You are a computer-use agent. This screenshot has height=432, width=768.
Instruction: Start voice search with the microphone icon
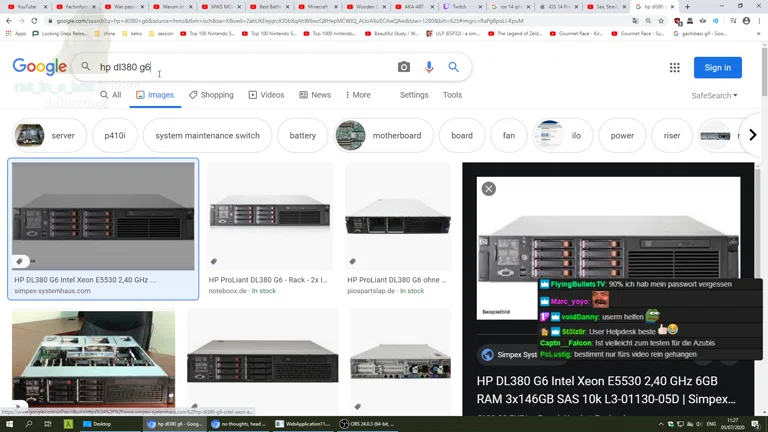point(429,67)
